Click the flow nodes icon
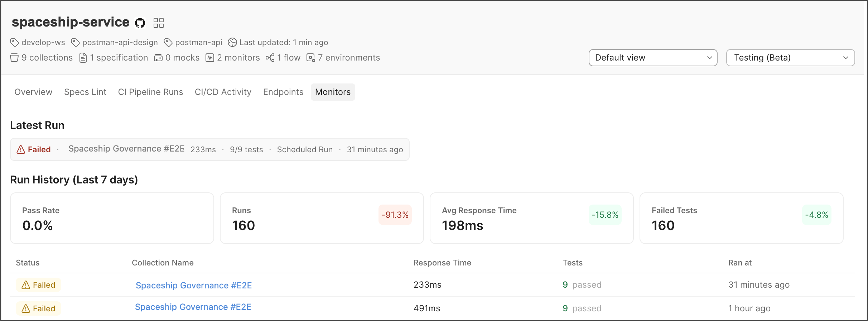868x321 pixels. pos(270,58)
